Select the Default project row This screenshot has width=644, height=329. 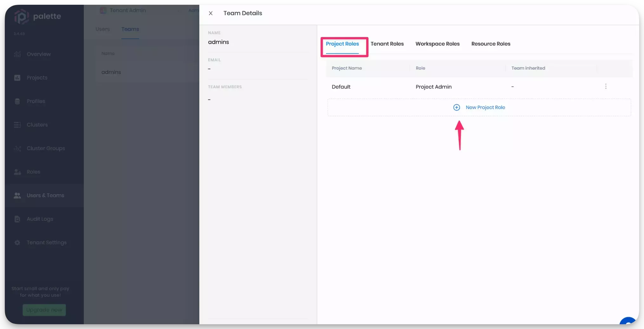tap(341, 87)
